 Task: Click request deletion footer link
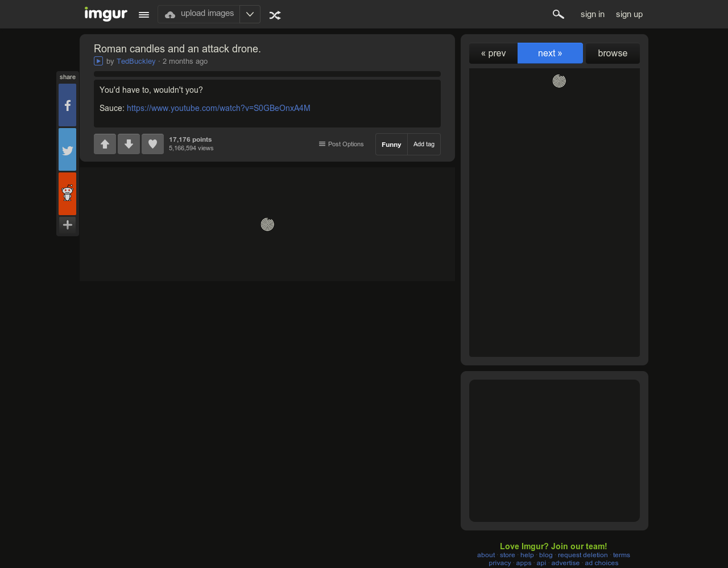tap(583, 555)
